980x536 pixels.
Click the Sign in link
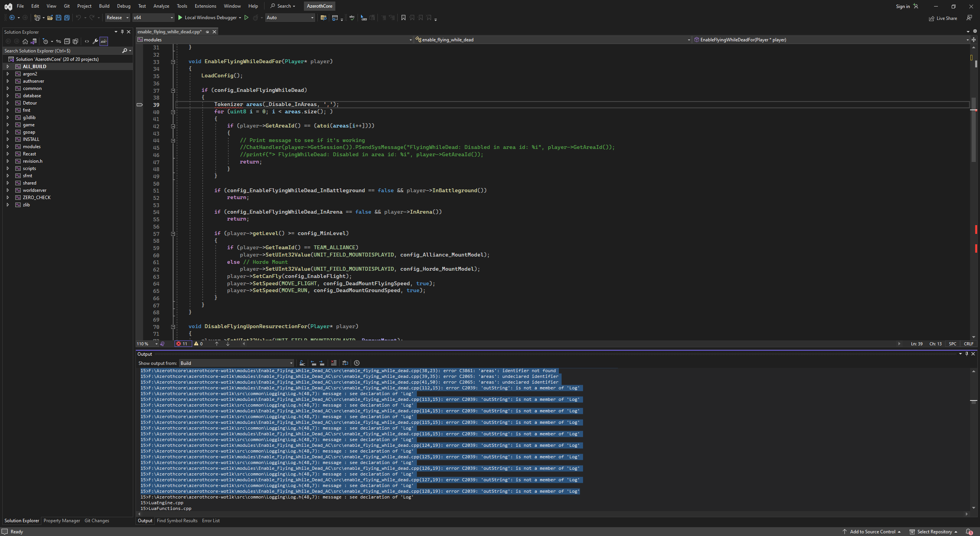click(902, 7)
